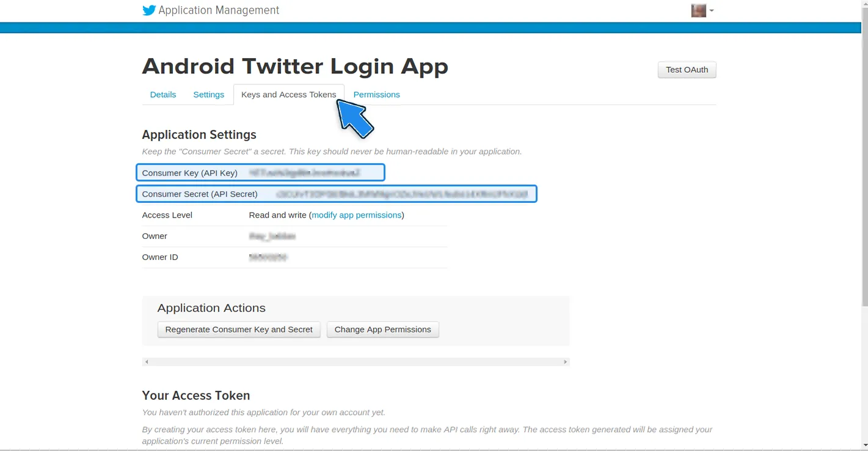Image resolution: width=868 pixels, height=451 pixels.
Task: Open the Application Management home link
Action: (219, 10)
